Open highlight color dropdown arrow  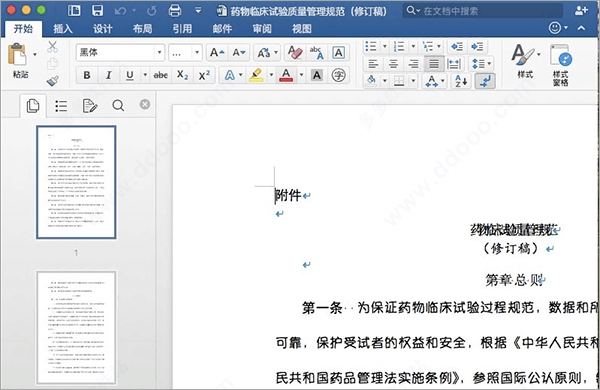(x=271, y=75)
